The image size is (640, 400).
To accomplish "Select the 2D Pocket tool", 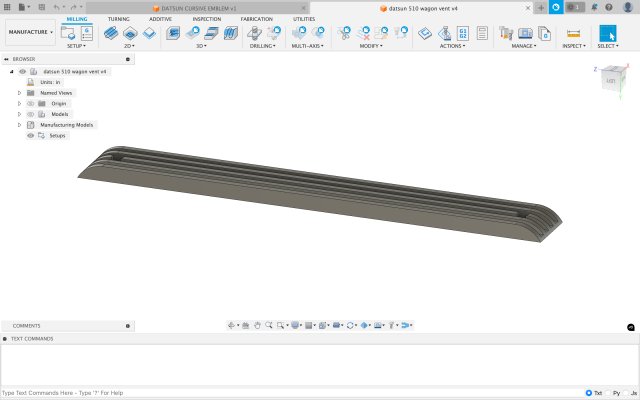I will [x=130, y=33].
